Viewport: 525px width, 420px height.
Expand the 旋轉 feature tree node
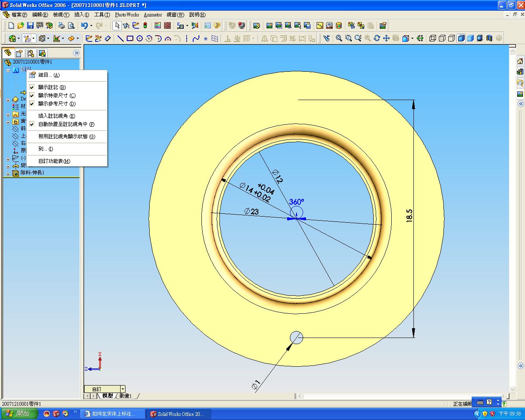pyautogui.click(x=8, y=166)
